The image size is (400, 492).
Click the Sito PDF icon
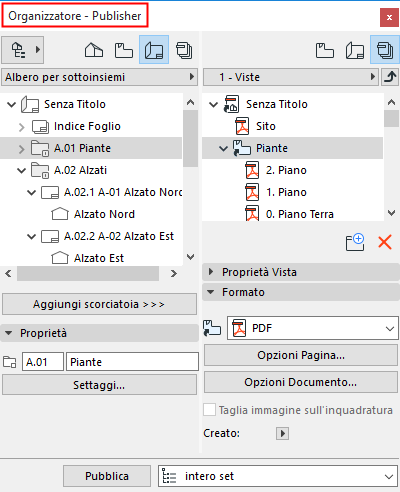(242, 126)
